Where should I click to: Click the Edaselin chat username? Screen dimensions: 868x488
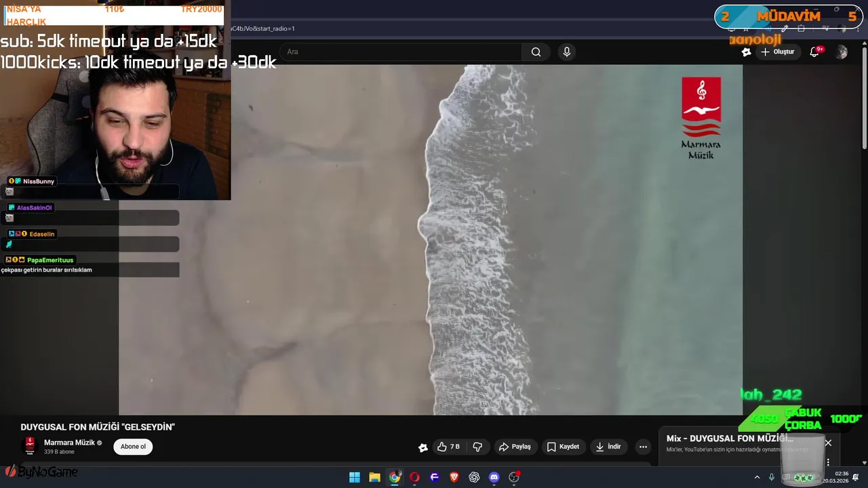(42, 235)
